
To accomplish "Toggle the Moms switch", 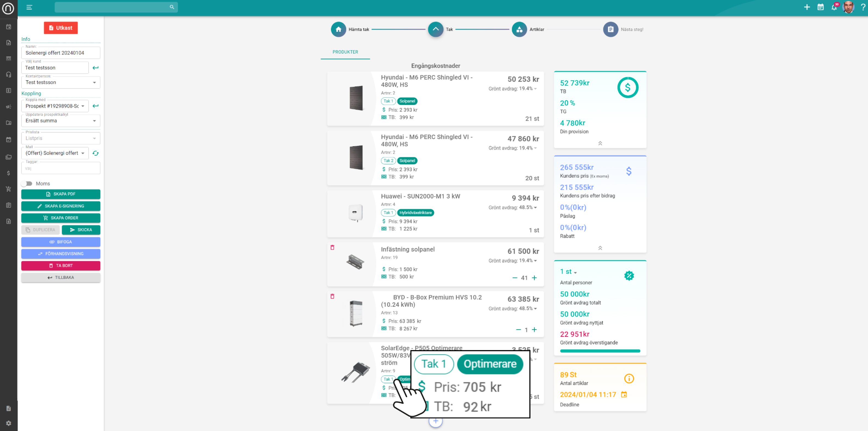I will tap(27, 184).
